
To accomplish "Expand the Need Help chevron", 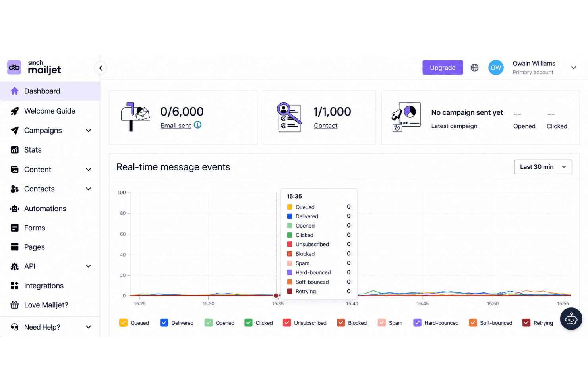I will click(89, 327).
